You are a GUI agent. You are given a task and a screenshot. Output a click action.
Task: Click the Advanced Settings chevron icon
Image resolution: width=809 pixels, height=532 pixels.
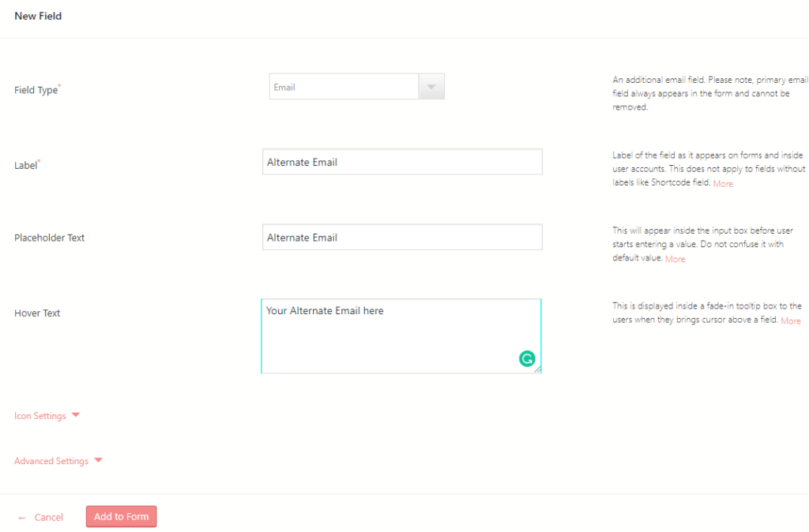point(98,459)
